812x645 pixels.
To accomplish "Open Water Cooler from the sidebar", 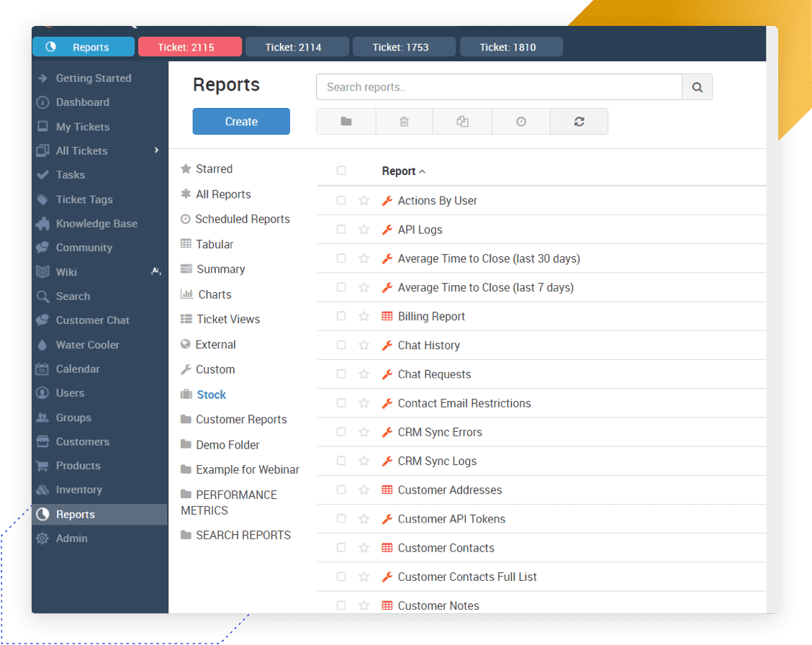I will pyautogui.click(x=87, y=345).
